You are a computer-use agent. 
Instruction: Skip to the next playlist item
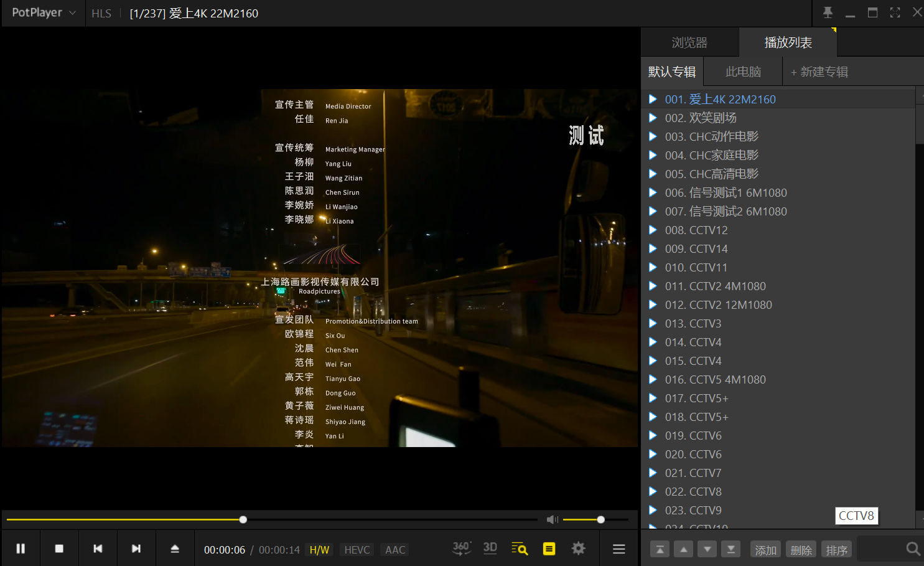tap(136, 549)
